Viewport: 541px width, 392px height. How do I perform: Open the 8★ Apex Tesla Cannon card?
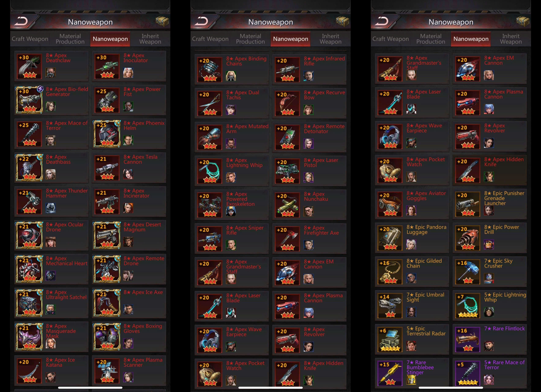tap(129, 168)
